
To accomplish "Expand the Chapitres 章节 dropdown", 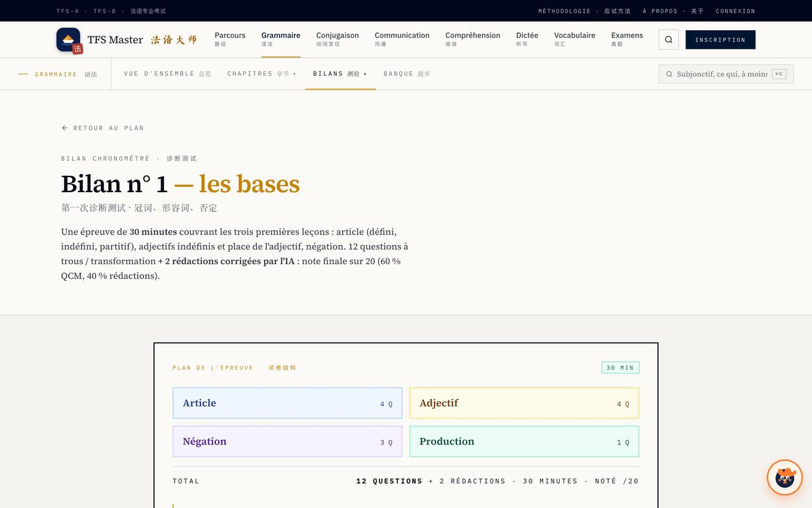I will coord(262,74).
